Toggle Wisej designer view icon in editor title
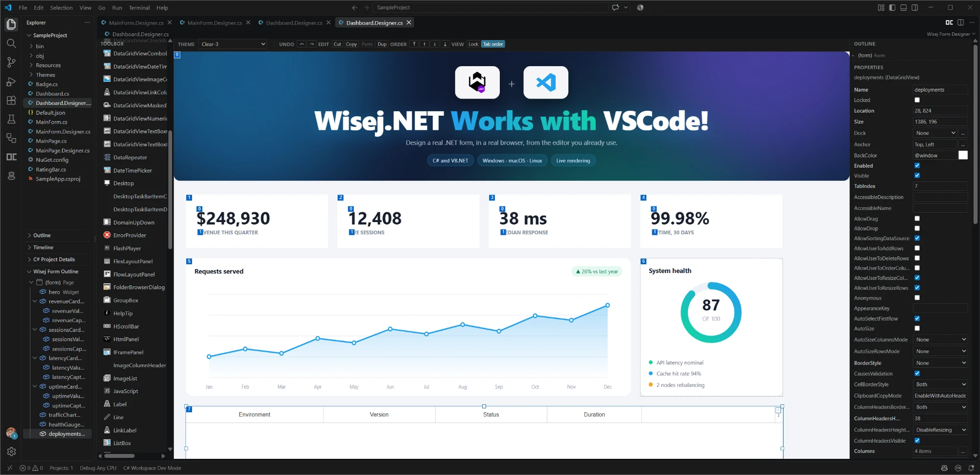 tap(949, 23)
